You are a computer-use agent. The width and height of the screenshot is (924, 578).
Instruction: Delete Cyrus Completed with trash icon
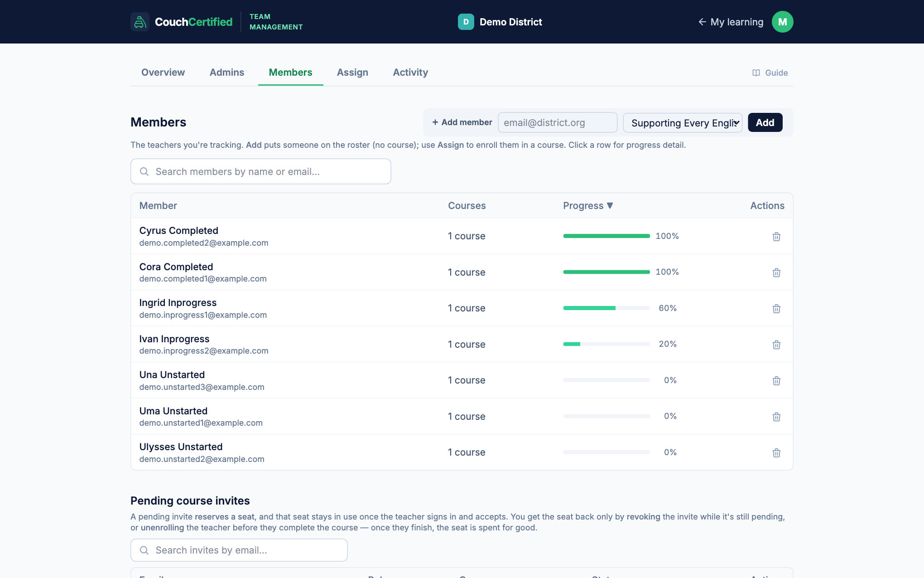[776, 236]
